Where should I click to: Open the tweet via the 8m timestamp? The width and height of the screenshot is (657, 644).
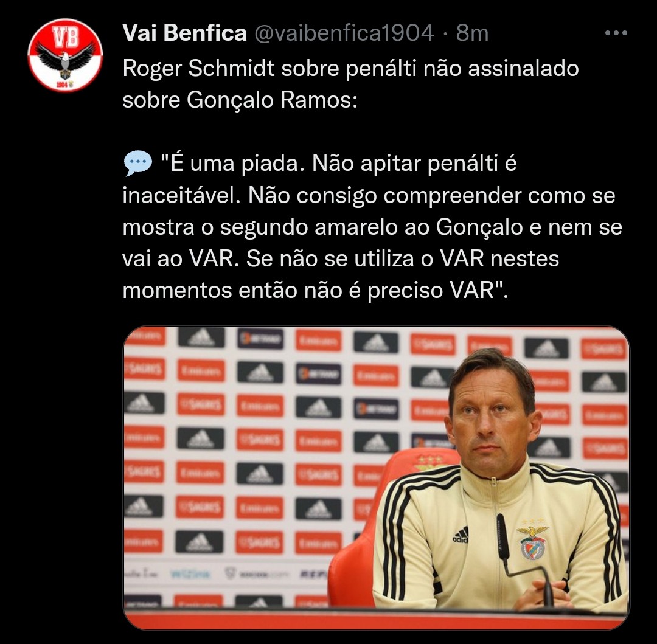click(472, 33)
